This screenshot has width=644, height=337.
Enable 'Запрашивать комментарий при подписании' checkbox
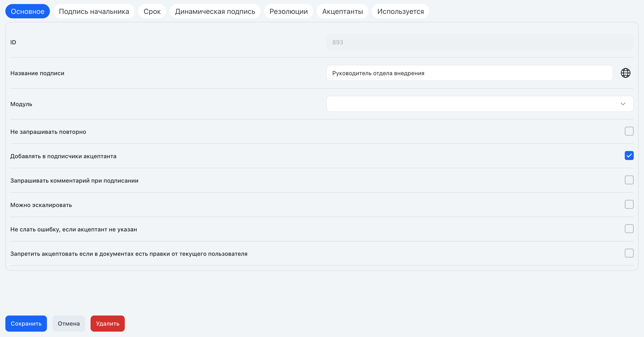[629, 180]
